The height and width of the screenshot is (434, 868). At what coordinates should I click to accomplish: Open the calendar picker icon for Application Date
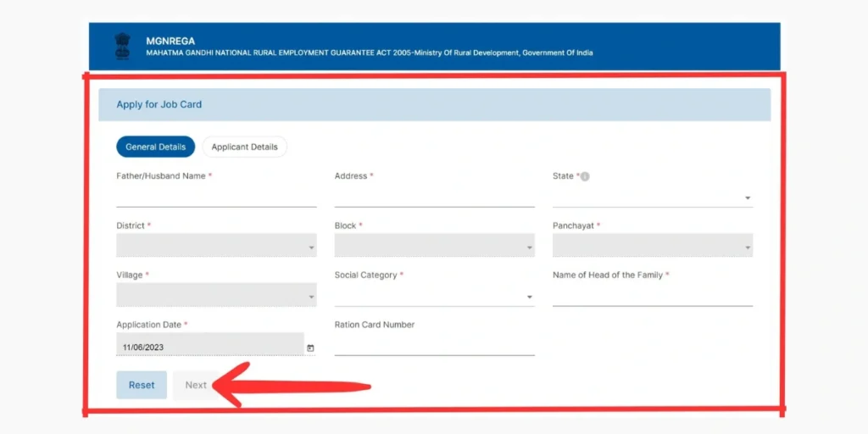pos(310,348)
